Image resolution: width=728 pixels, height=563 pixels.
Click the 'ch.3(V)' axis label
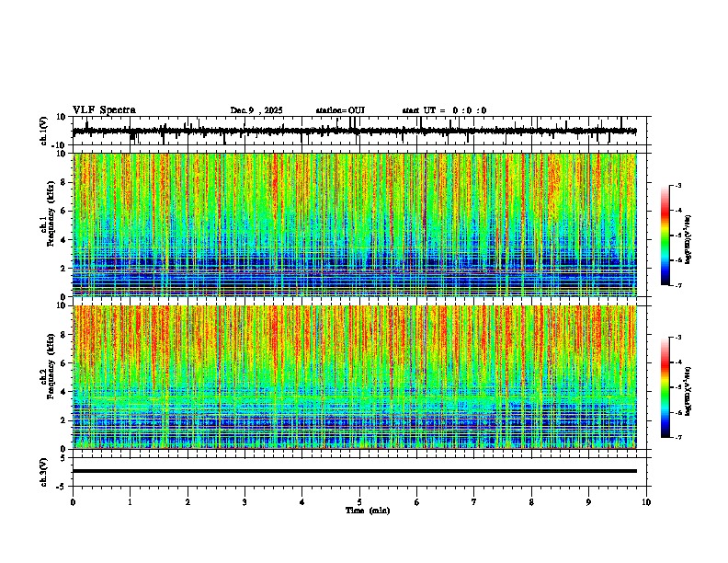pos(44,472)
